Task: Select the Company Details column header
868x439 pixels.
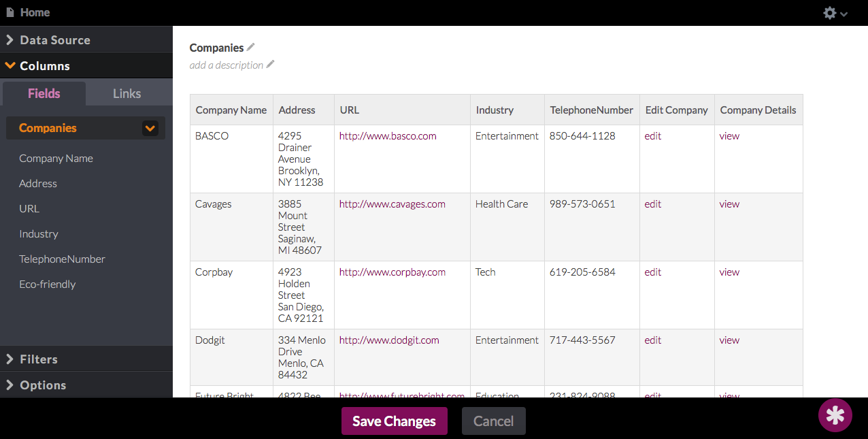Action: click(758, 110)
